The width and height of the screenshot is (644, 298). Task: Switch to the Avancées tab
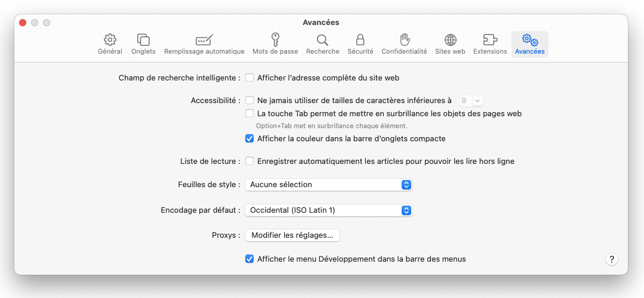pyautogui.click(x=530, y=44)
